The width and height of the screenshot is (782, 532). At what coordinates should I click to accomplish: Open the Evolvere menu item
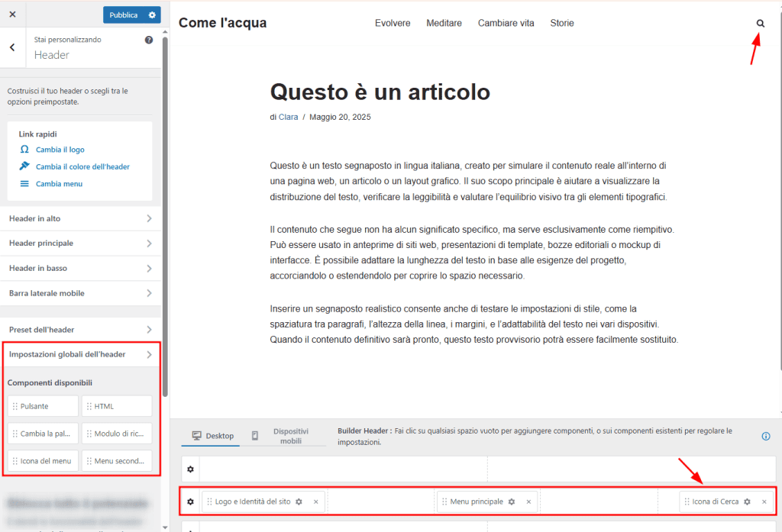(393, 23)
